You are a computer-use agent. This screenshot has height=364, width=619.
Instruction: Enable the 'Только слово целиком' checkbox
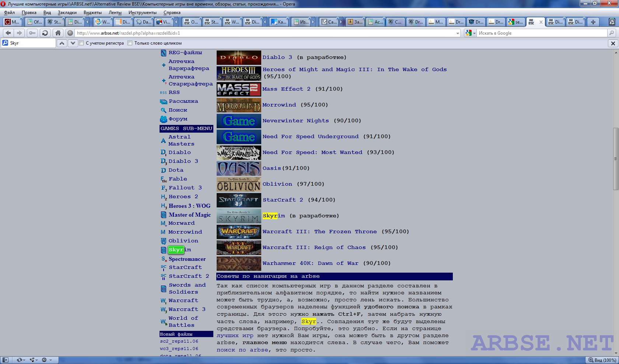(x=130, y=43)
